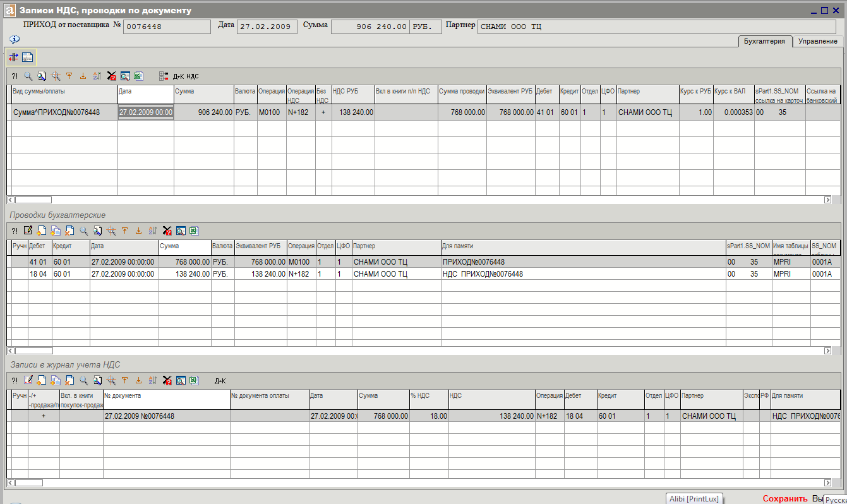This screenshot has height=504, width=847.
Task: Click the blue info icon under header
Action: tap(15, 39)
